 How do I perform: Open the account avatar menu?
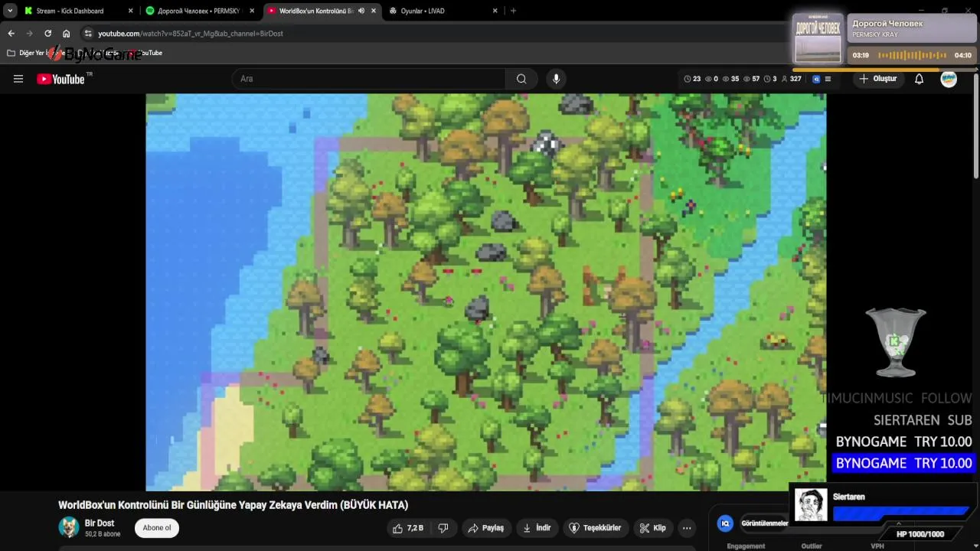pos(949,79)
